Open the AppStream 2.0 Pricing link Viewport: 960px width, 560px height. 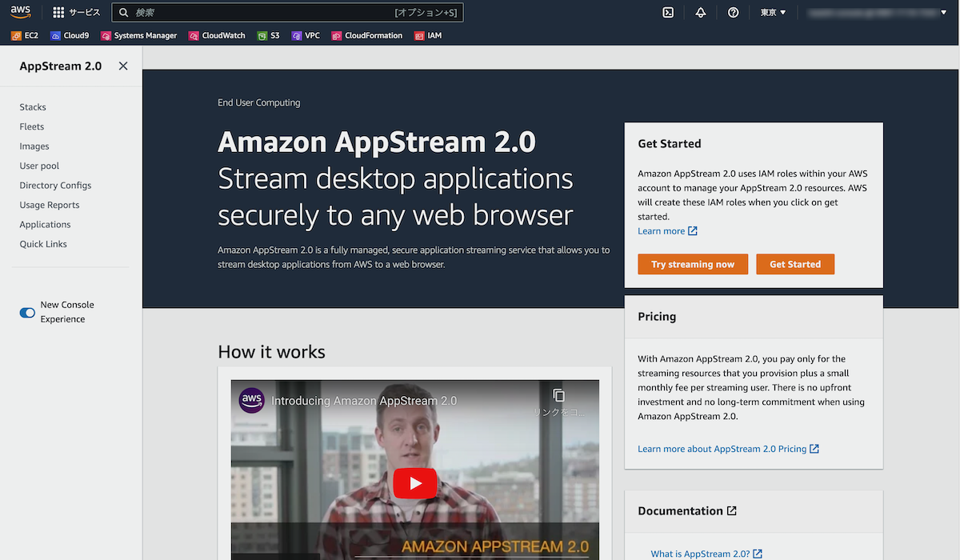point(722,449)
